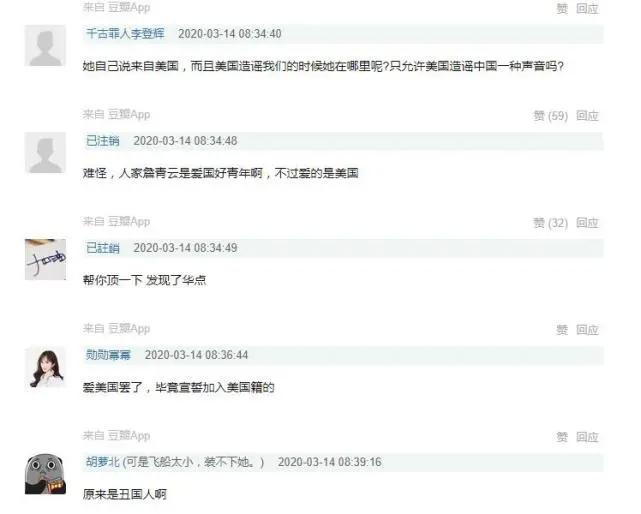Open the woman portrait avatar of 勋勋幂幂
The image size is (641, 514).
click(45, 367)
